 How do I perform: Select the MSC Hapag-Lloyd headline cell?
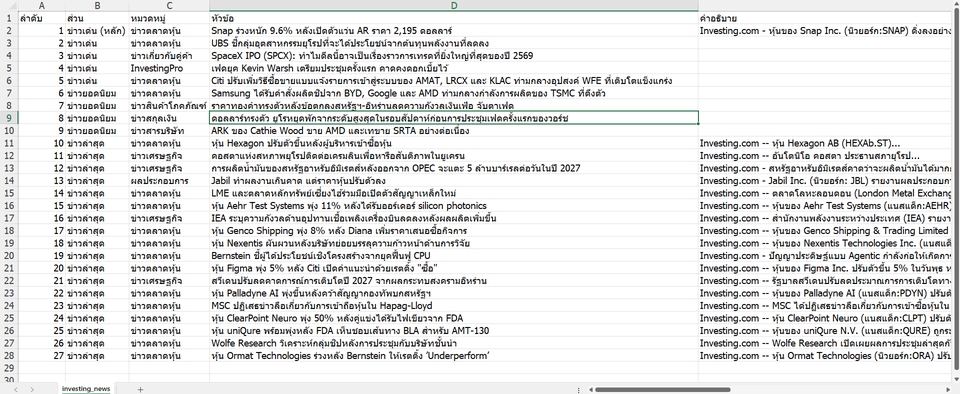454,306
